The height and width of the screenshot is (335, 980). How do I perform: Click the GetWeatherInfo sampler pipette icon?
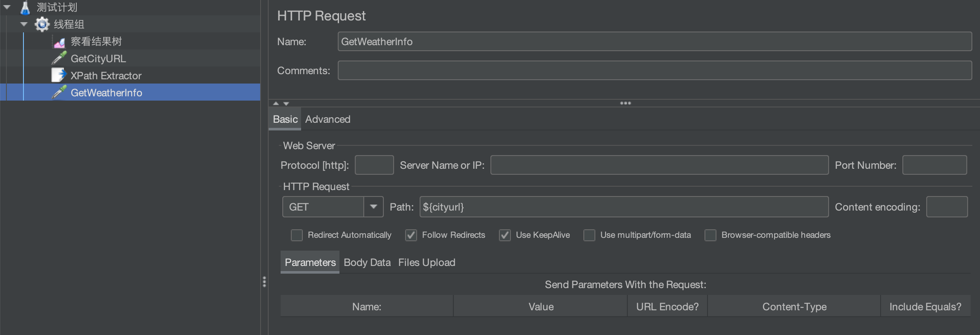(x=59, y=92)
